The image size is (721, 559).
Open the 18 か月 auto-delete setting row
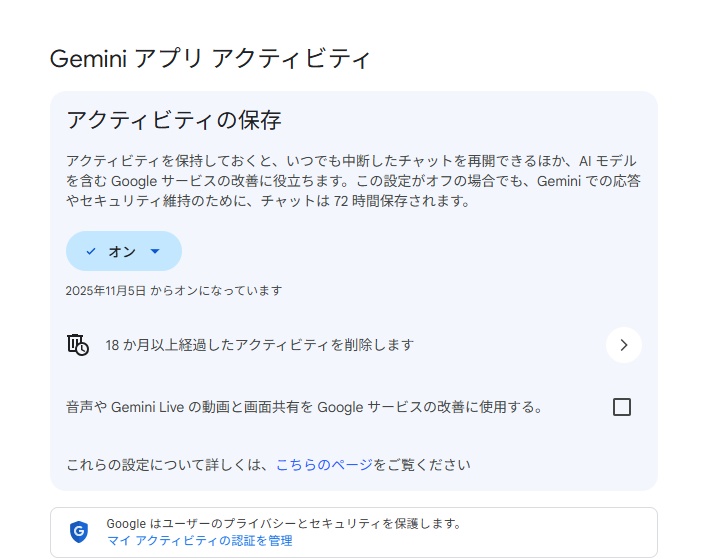[x=354, y=345]
